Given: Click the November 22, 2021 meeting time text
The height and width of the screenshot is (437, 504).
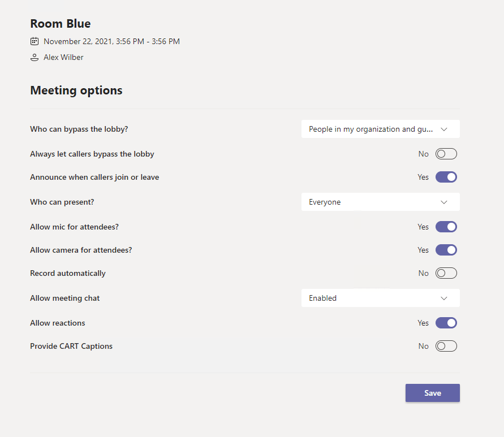Looking at the screenshot, I should (111, 41).
